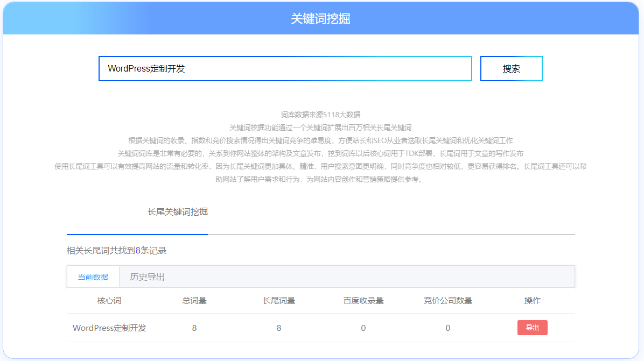Click the 导出 export button for WordPress定制开发
This screenshot has height=361, width=644.
tap(532, 327)
